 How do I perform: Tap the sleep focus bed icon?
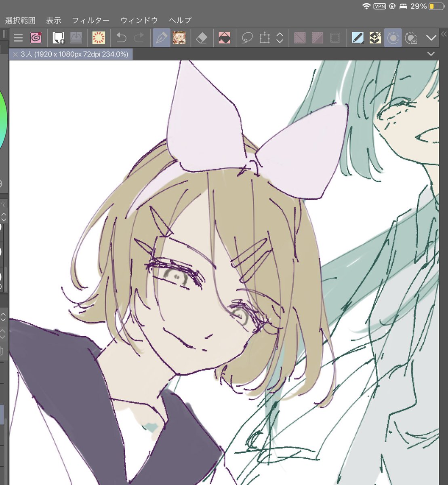click(x=403, y=6)
